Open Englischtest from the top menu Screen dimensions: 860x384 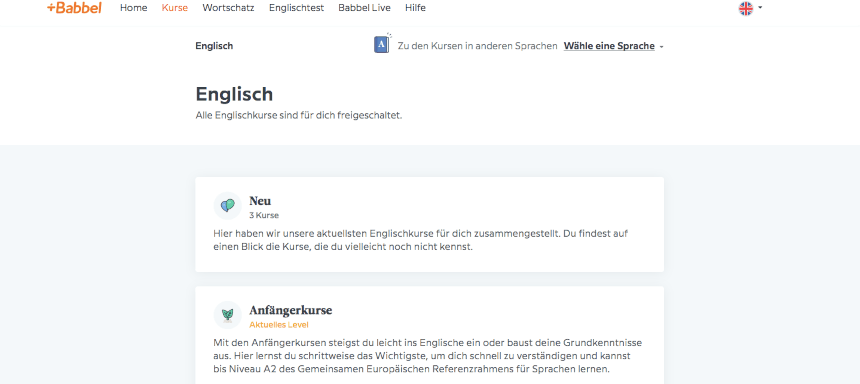click(x=296, y=8)
